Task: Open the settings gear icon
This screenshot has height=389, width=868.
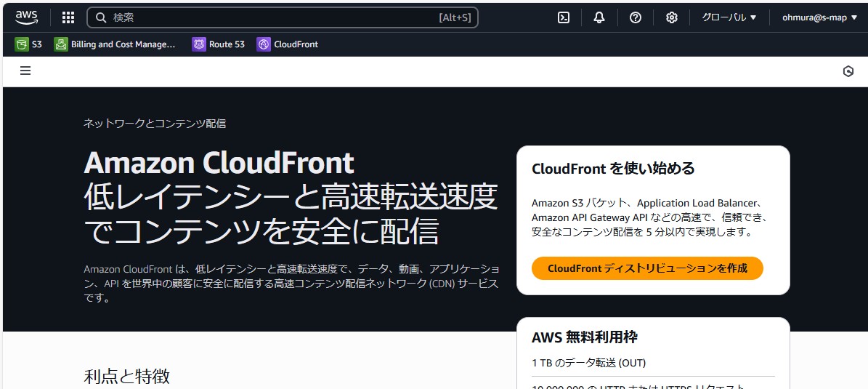Action: point(671,17)
